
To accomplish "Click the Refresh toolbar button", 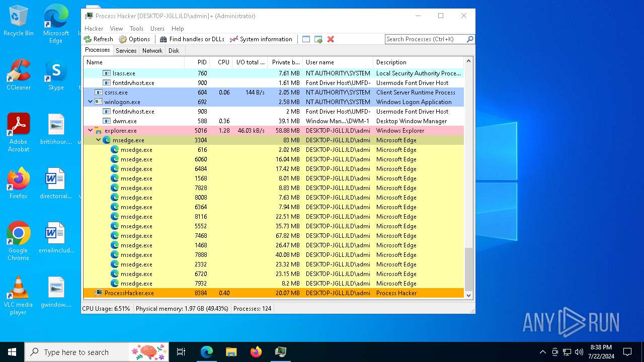I will click(98, 39).
